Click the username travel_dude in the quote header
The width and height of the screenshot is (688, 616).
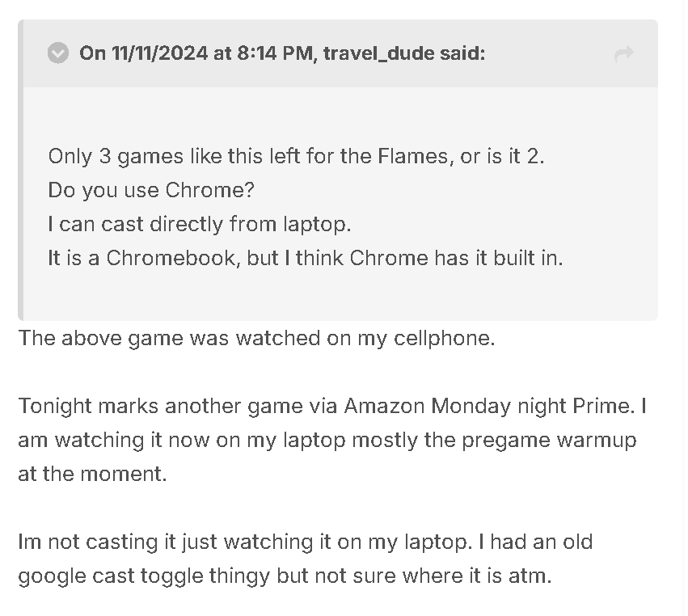(379, 53)
